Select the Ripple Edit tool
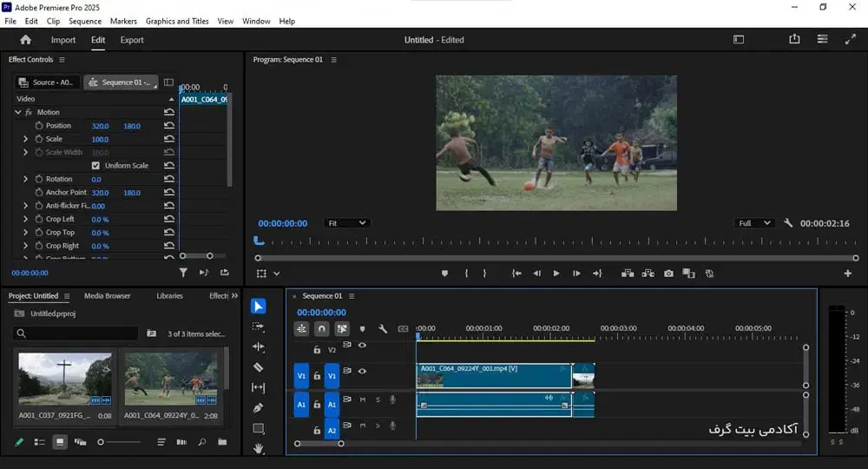Image resolution: width=868 pixels, height=469 pixels. [x=258, y=347]
